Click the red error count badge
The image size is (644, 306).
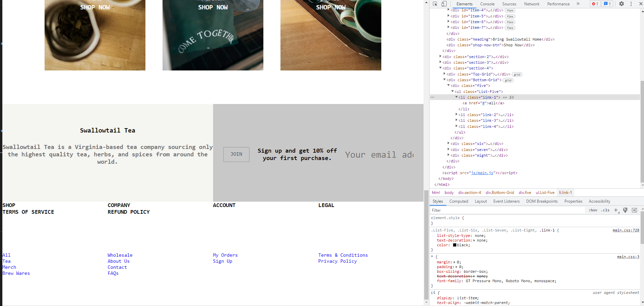coord(595,4)
